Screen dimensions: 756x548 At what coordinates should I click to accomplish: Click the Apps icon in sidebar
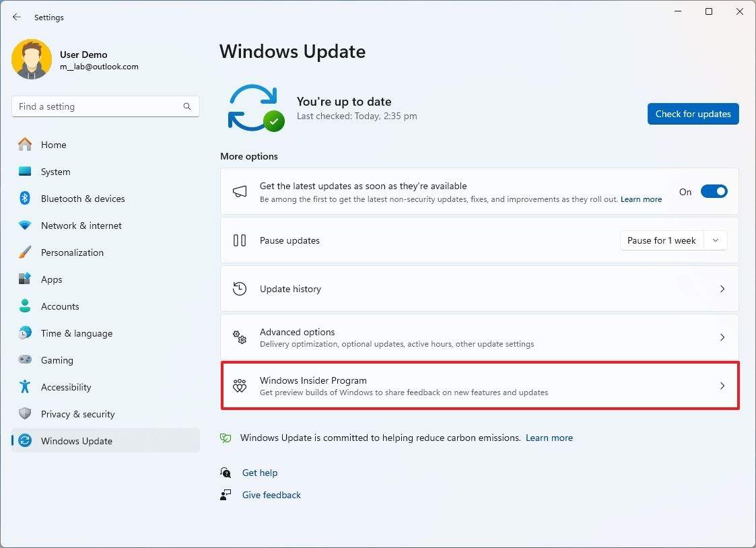25,279
